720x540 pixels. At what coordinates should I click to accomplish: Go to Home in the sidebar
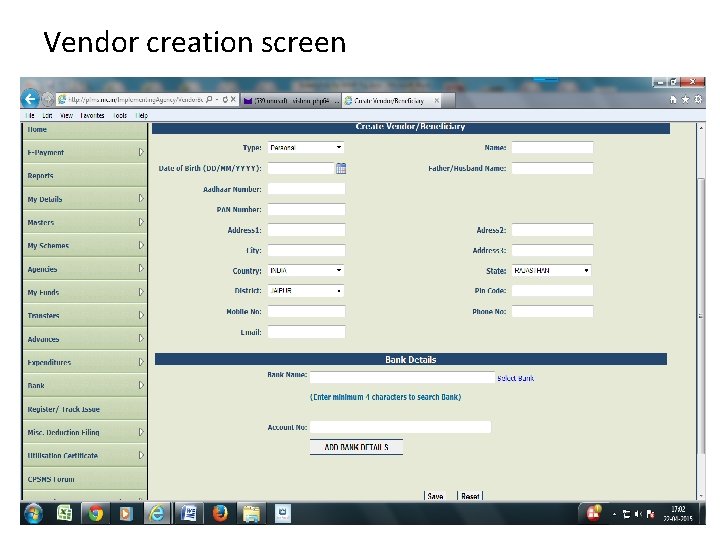click(84, 130)
